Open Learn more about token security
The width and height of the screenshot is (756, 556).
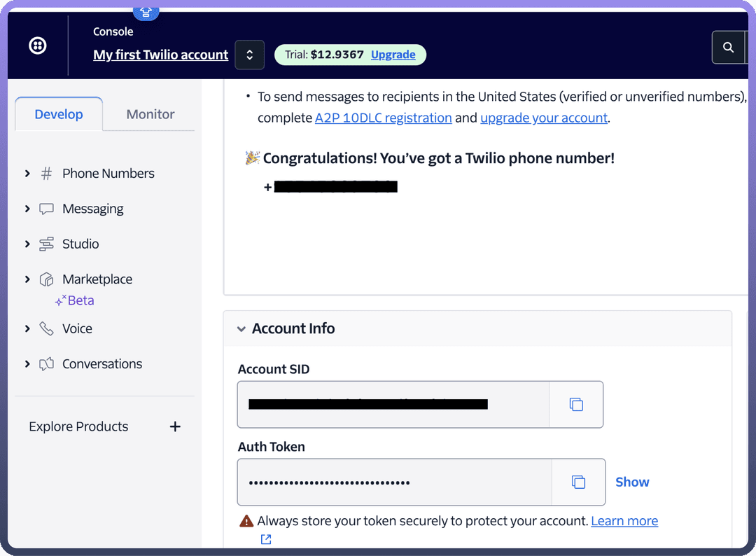coord(624,521)
